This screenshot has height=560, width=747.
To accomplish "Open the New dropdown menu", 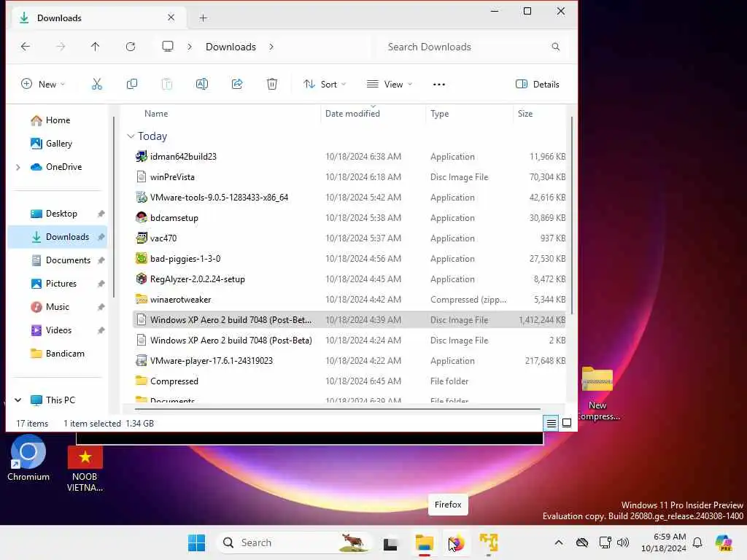I will tap(43, 85).
